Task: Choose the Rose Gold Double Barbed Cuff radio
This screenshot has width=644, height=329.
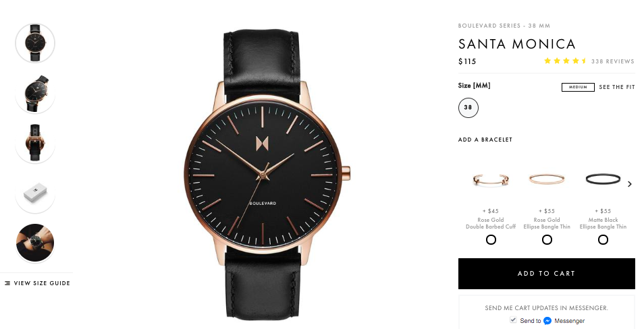Action: (x=491, y=239)
